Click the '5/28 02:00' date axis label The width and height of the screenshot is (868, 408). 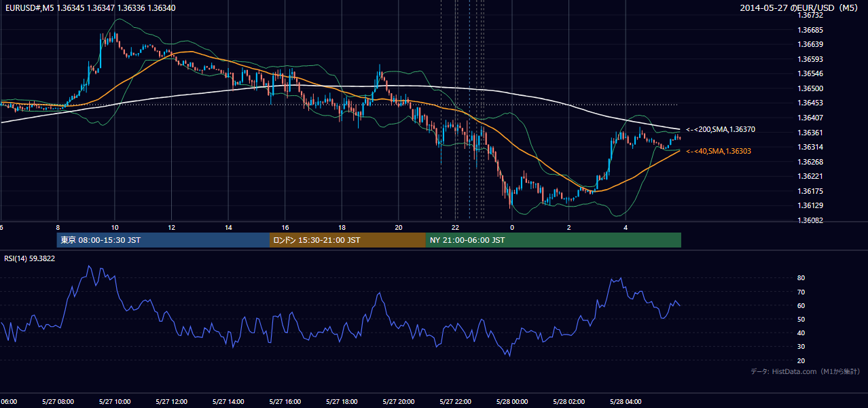(568, 402)
